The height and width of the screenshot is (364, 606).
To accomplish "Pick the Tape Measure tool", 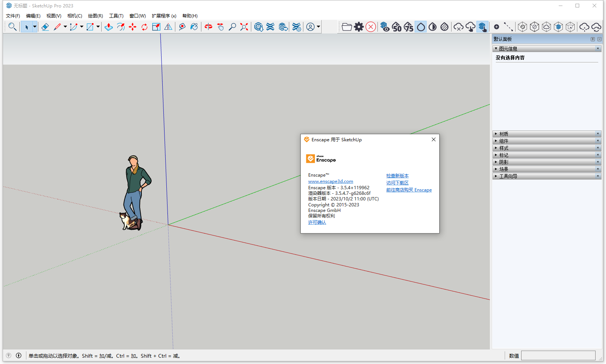I will tap(182, 27).
